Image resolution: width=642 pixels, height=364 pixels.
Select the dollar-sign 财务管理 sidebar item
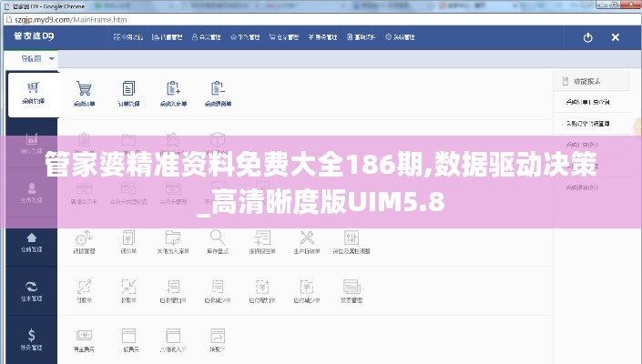point(32,340)
